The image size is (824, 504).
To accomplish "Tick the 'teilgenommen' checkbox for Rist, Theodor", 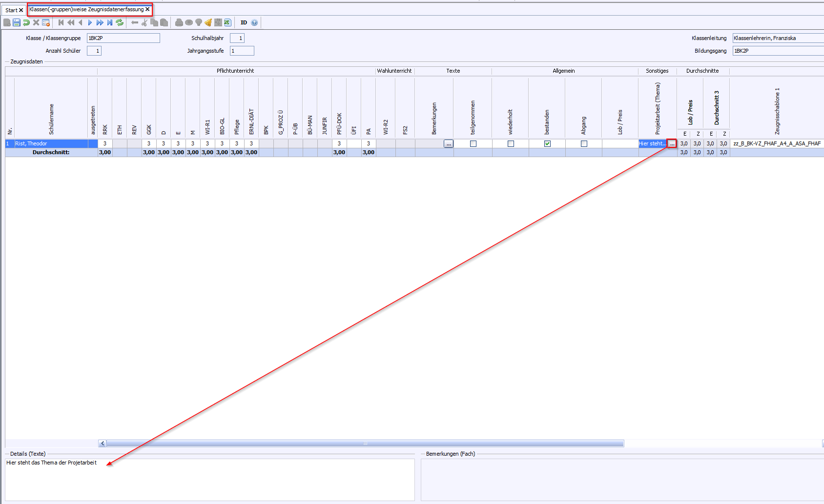I will click(473, 144).
